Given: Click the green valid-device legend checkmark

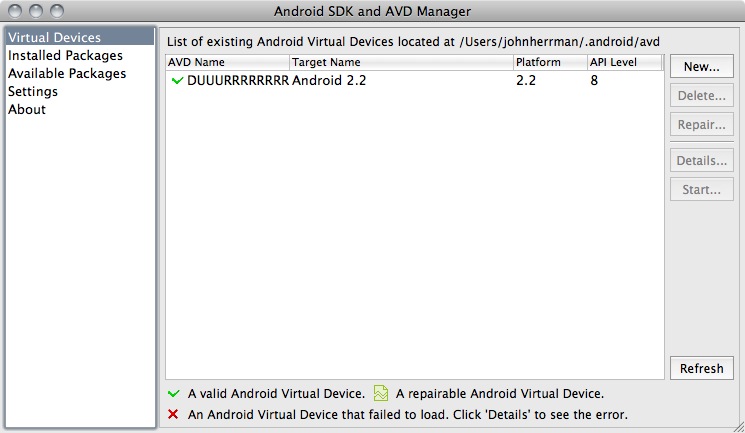Looking at the screenshot, I should click(x=173, y=394).
